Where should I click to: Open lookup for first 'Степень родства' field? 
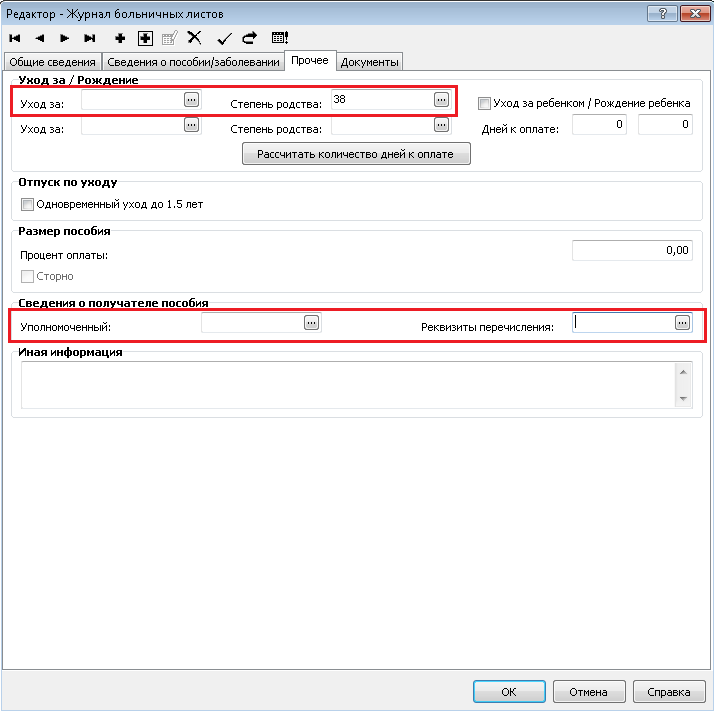tap(441, 99)
